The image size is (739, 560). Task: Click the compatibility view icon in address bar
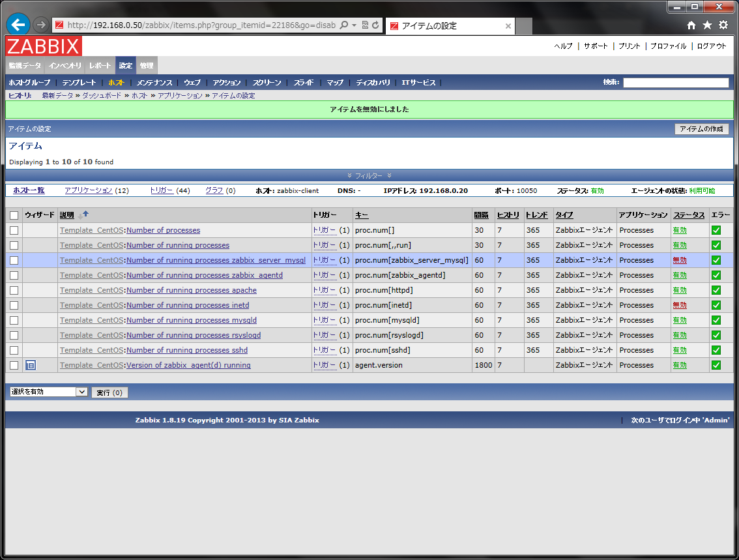point(365,25)
